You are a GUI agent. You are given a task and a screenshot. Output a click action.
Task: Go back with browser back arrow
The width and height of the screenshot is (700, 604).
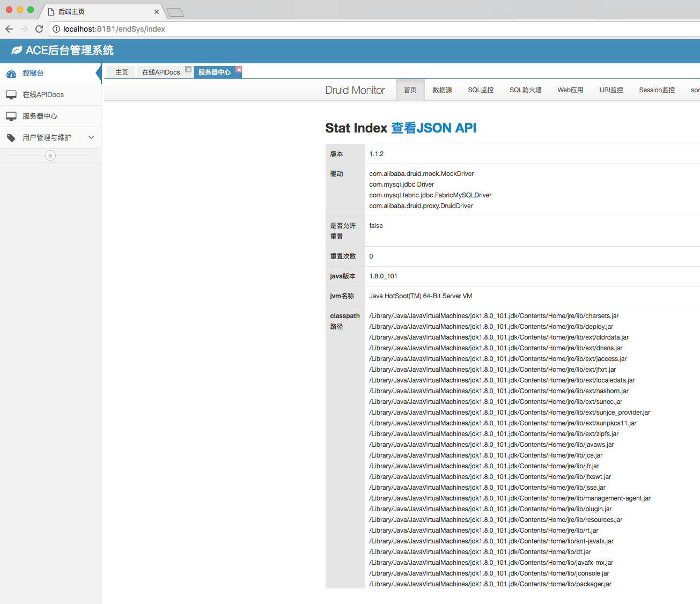point(9,29)
